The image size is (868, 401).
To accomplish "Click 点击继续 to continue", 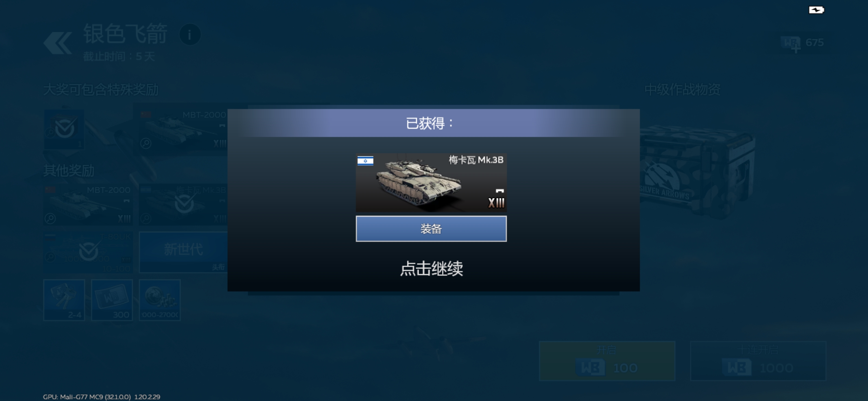I will pos(431,269).
